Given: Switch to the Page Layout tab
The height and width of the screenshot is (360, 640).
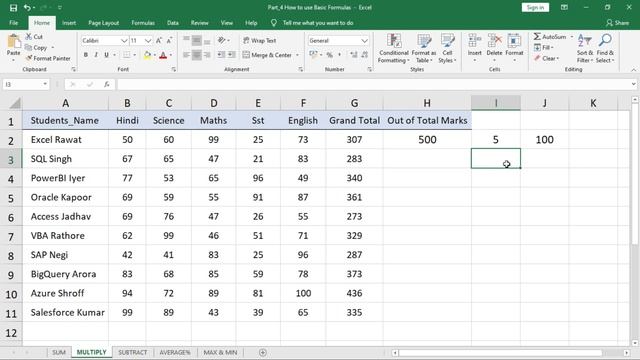Looking at the screenshot, I should pos(104,23).
